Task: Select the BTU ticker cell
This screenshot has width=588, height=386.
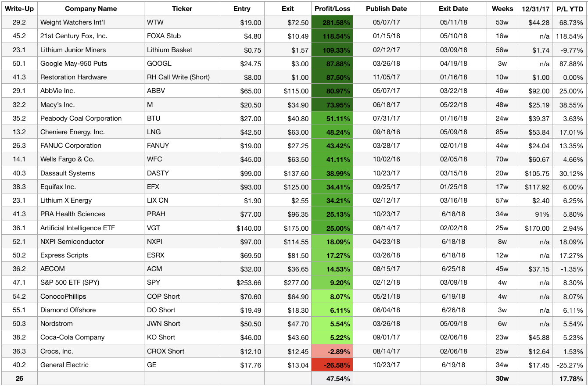Action: [x=182, y=118]
